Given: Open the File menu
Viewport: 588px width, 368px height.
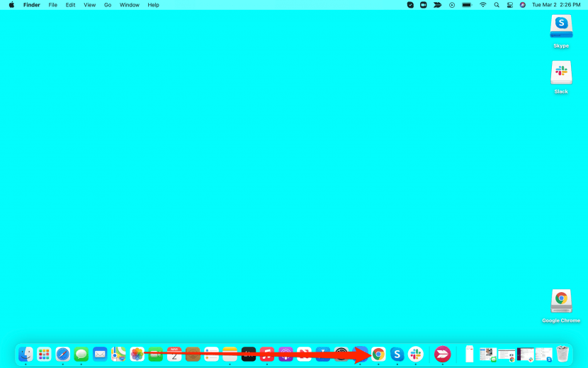Looking at the screenshot, I should 53,5.
